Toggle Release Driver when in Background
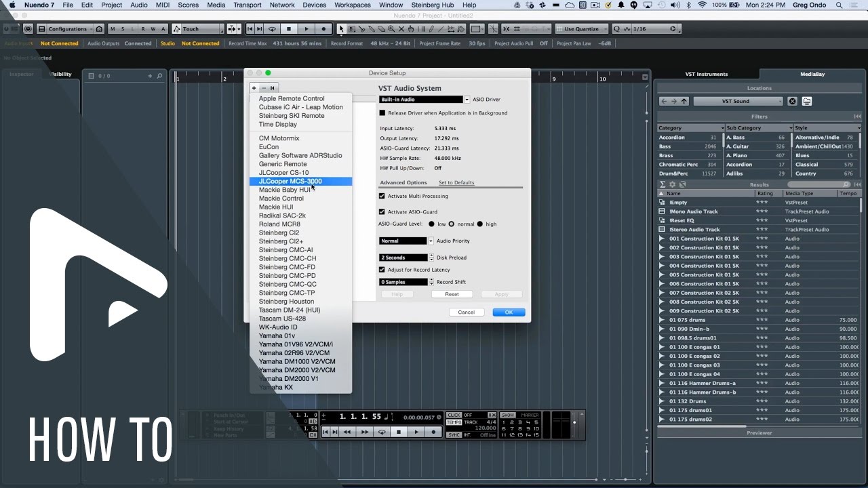Image resolution: width=868 pixels, height=488 pixels. (x=382, y=113)
